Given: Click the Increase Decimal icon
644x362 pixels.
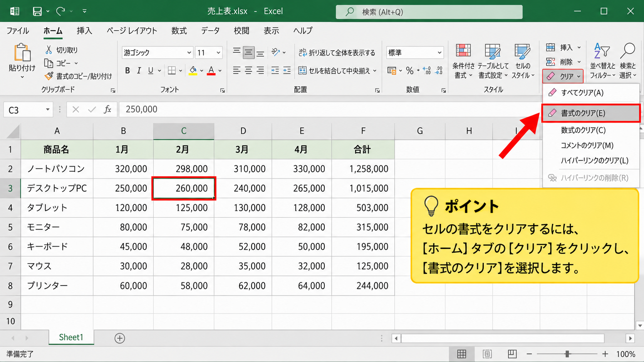Looking at the screenshot, I should pyautogui.click(x=426, y=70).
